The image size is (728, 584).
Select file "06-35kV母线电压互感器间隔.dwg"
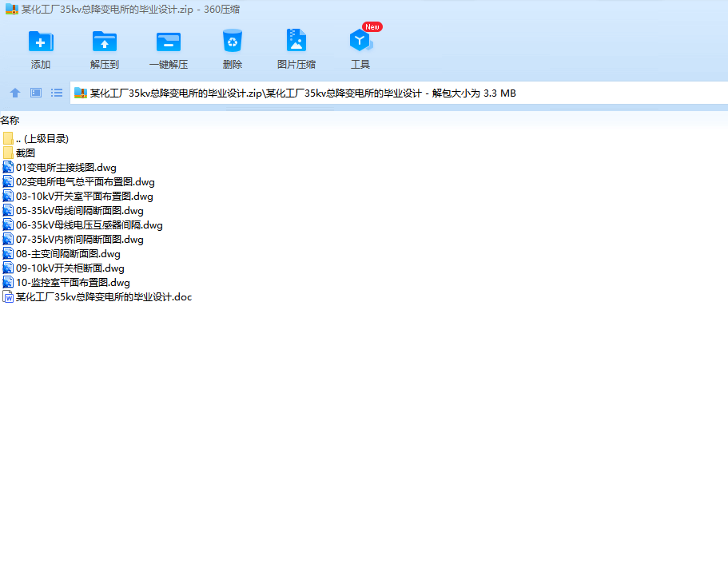pyautogui.click(x=90, y=224)
